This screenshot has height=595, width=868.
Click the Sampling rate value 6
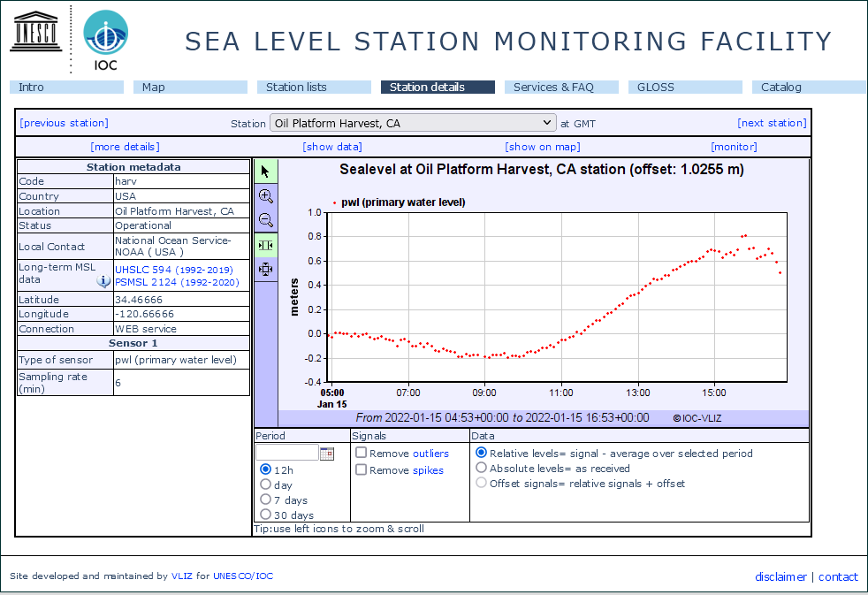(118, 383)
